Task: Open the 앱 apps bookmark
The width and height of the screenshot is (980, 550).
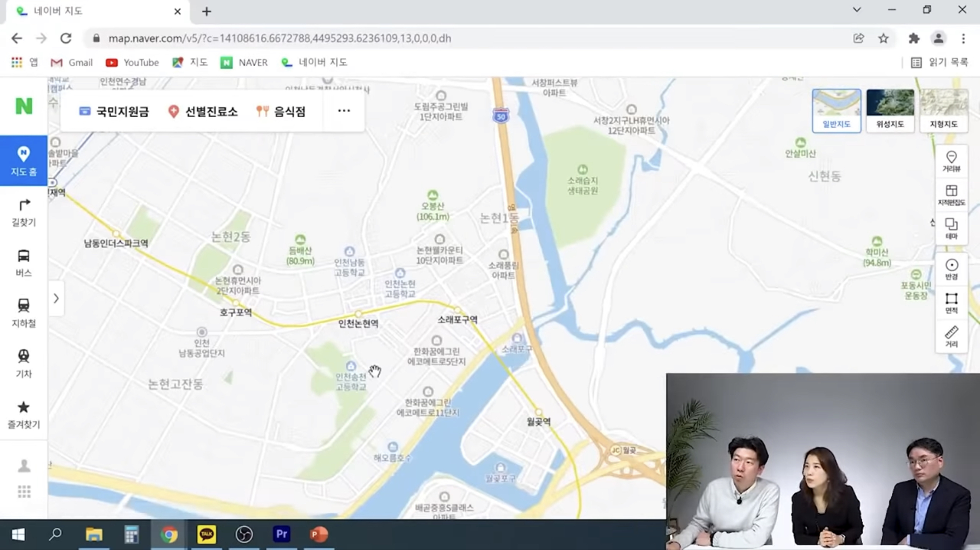Action: tap(25, 62)
